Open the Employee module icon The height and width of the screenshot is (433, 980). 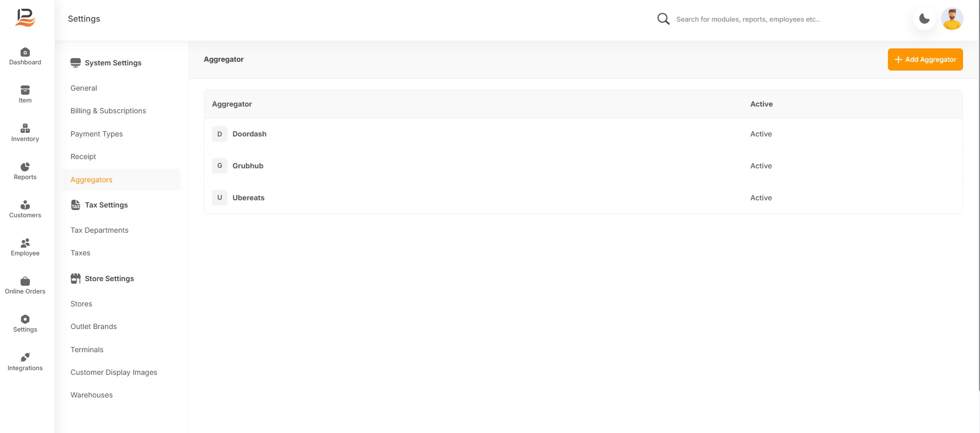(25, 243)
